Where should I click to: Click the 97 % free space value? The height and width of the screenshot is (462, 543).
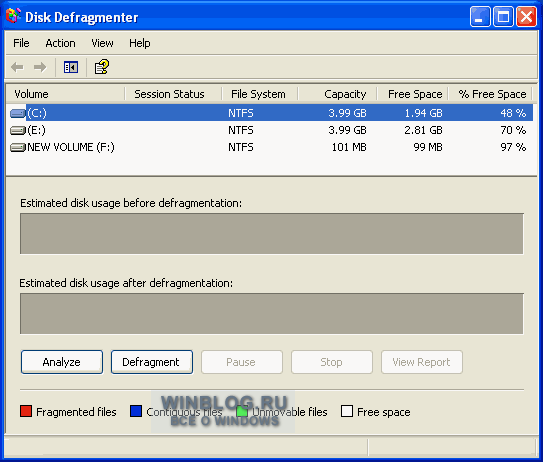click(513, 147)
